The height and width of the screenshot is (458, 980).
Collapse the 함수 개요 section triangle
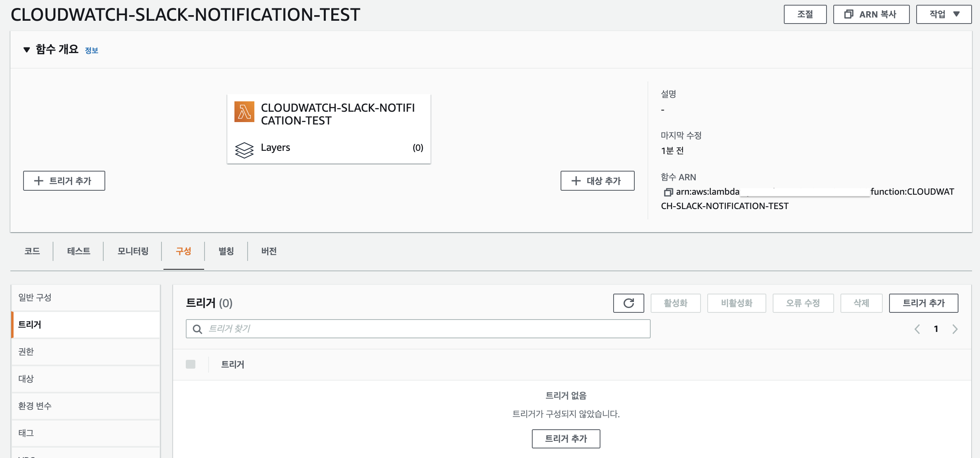tap(27, 50)
